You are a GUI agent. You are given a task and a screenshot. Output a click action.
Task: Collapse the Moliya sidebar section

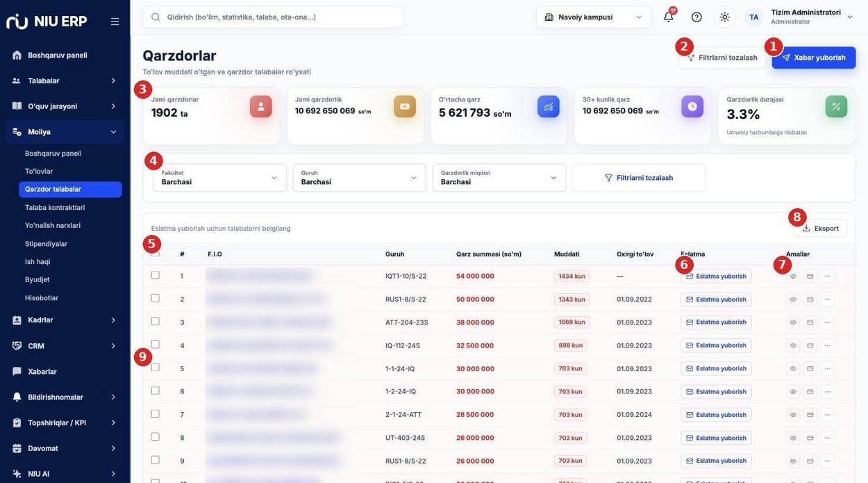65,131
